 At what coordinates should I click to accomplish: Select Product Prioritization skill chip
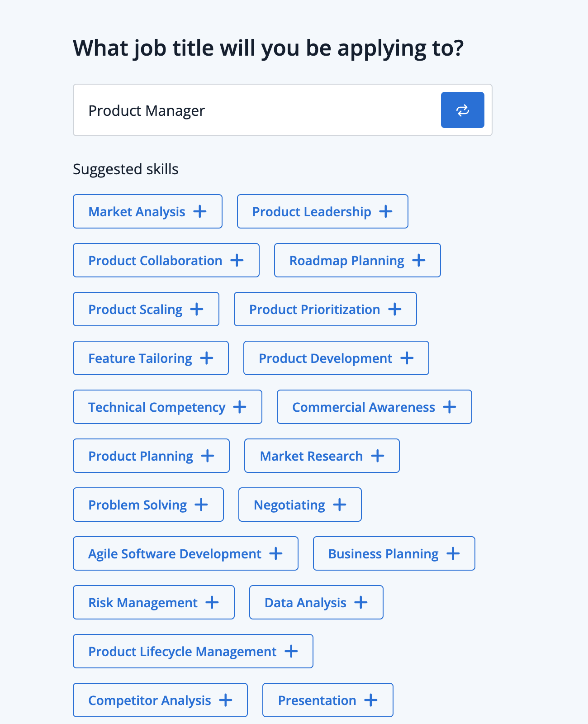point(325,309)
